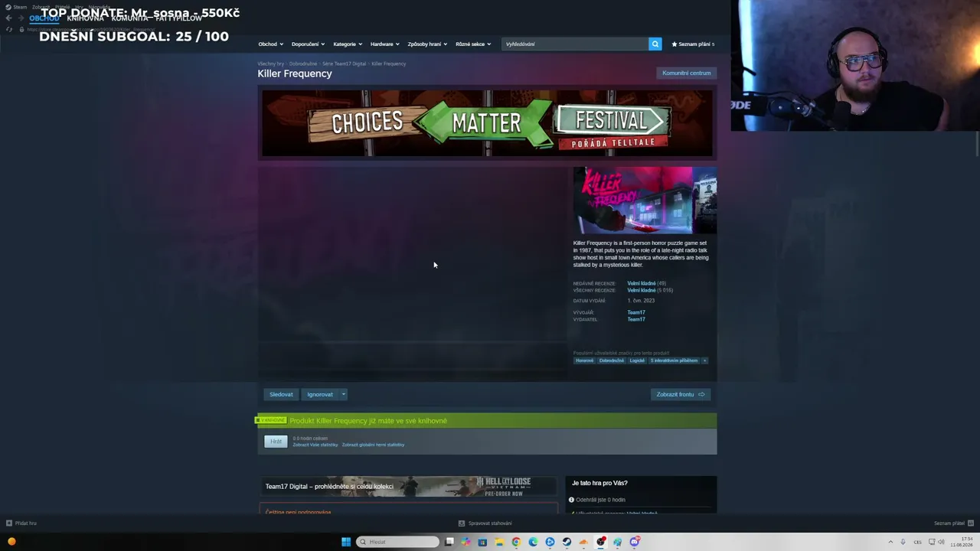Click the Série Team17 Digital breadcrumb
This screenshot has width=980, height=551.
click(344, 64)
